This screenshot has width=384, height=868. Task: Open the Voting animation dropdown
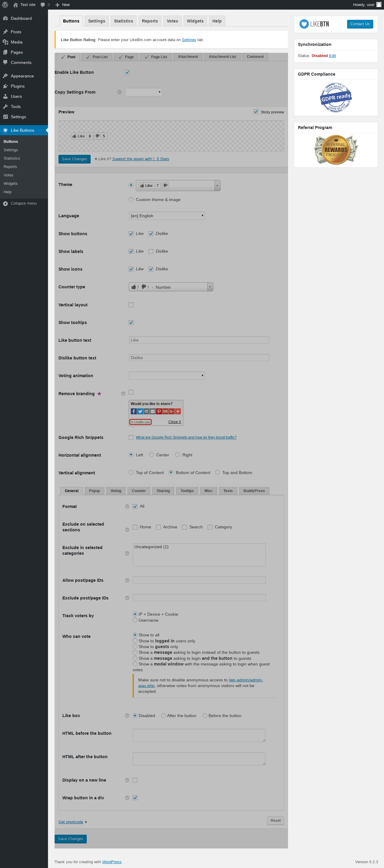167,376
